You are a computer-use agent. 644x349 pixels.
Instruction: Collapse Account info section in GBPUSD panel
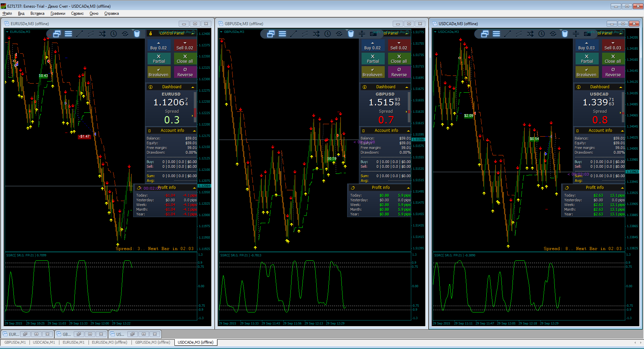tap(408, 131)
